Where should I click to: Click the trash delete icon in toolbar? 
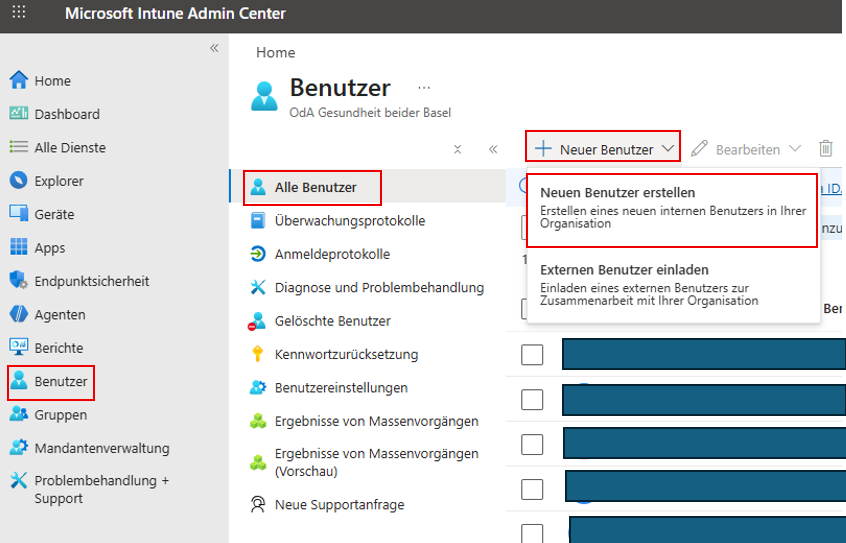[x=826, y=148]
